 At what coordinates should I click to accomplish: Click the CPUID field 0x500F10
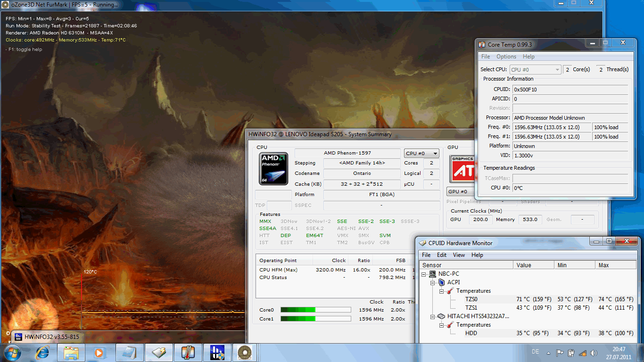(570, 90)
